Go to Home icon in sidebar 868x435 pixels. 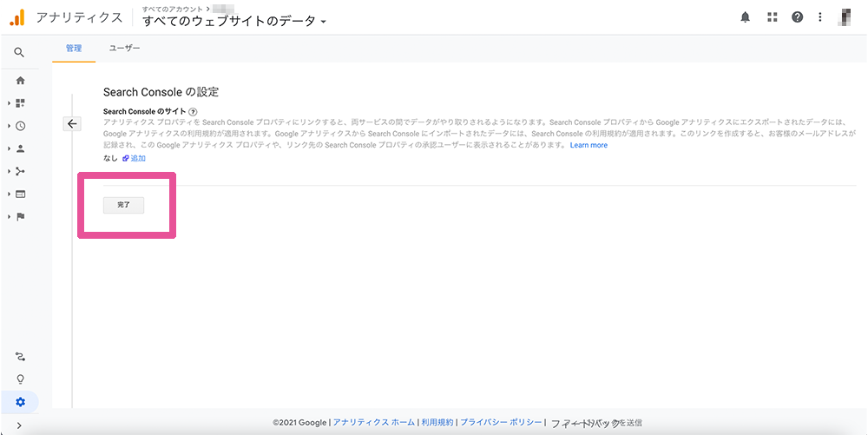(21, 81)
